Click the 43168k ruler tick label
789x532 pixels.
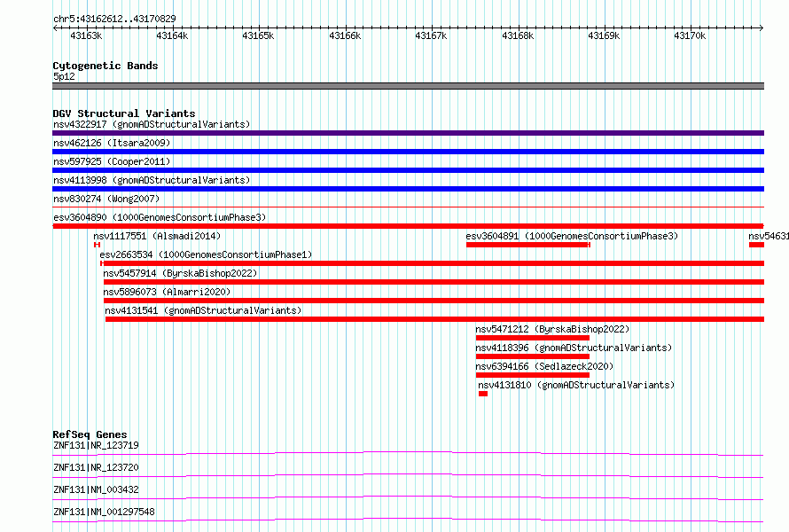[518, 36]
